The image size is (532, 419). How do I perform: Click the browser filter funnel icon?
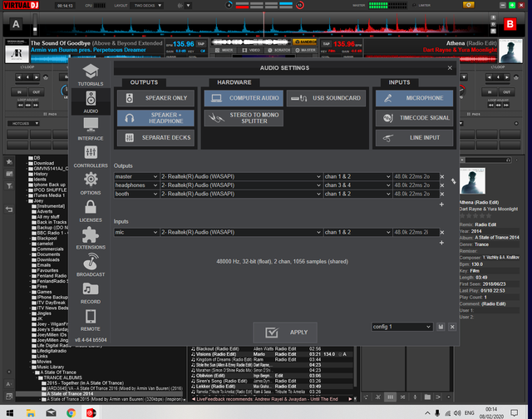(x=9, y=185)
